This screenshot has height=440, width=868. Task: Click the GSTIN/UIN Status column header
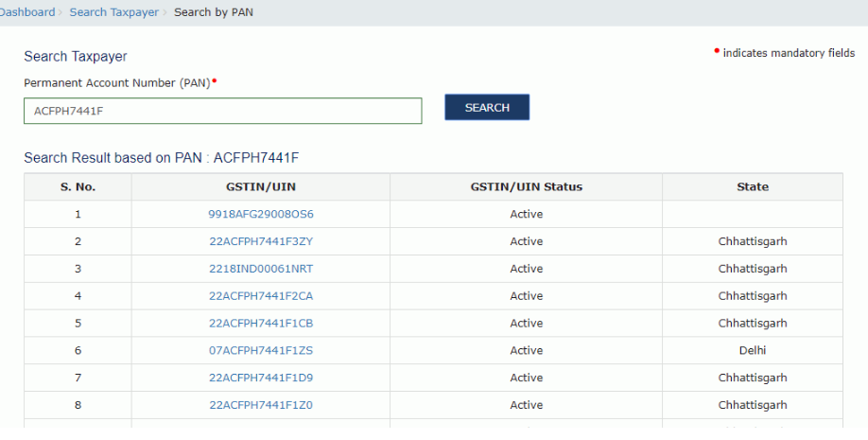tap(526, 186)
